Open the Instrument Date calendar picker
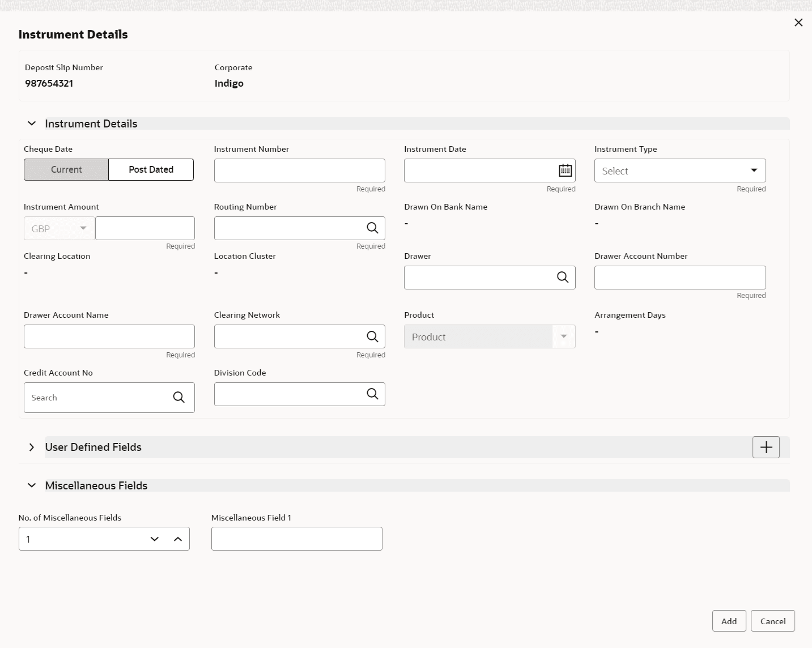This screenshot has width=812, height=648. (565, 170)
